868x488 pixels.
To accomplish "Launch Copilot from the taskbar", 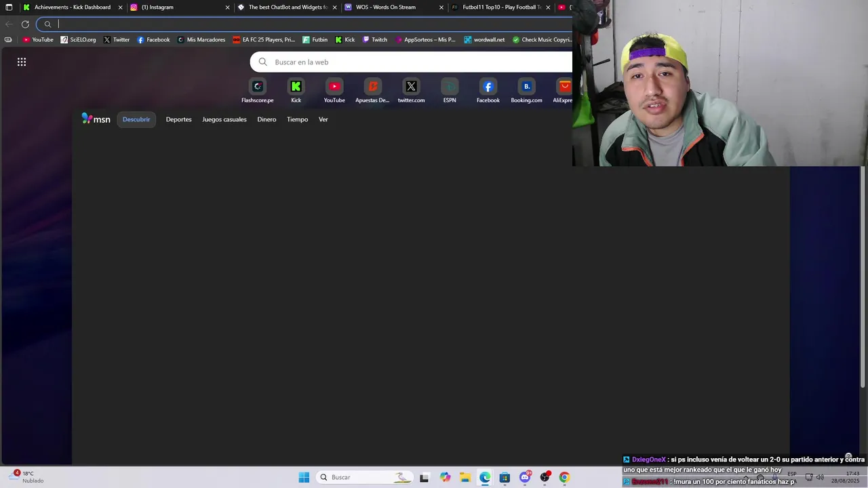I will [445, 477].
